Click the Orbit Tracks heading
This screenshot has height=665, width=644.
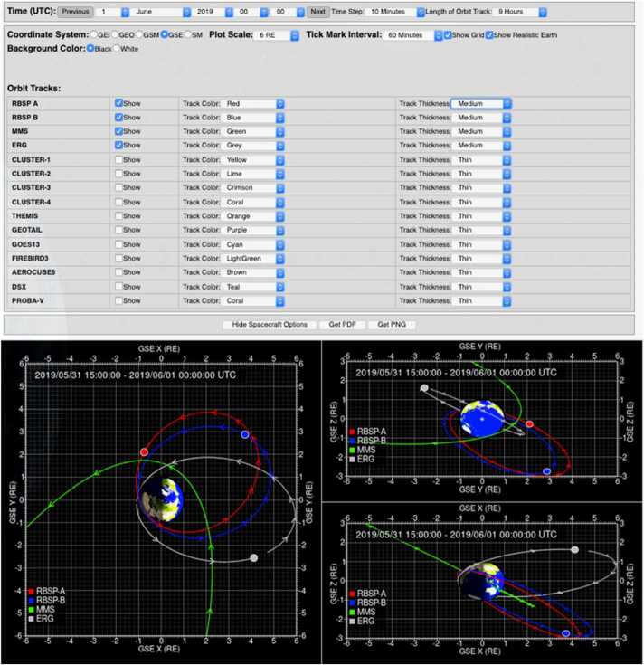pyautogui.click(x=33, y=89)
